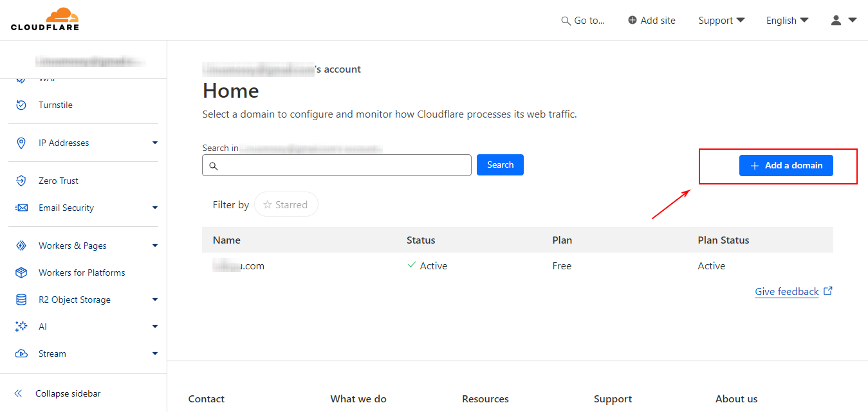Expand the IP Addresses section arrow

pos(155,143)
